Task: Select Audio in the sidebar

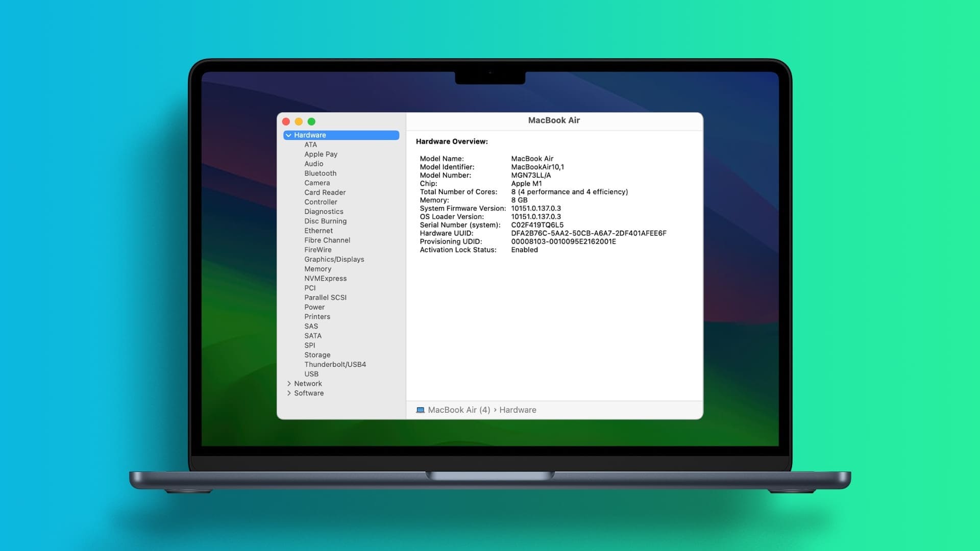Action: pyautogui.click(x=313, y=164)
